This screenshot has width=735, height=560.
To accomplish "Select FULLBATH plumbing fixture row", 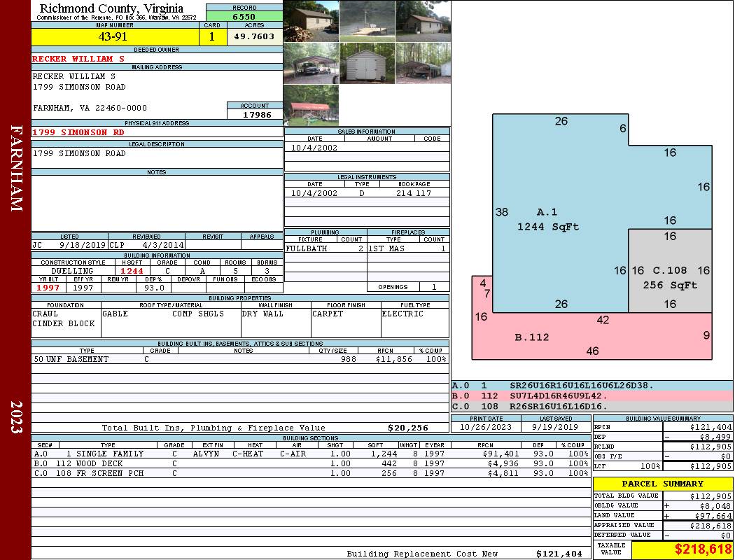I will click(x=325, y=248).
